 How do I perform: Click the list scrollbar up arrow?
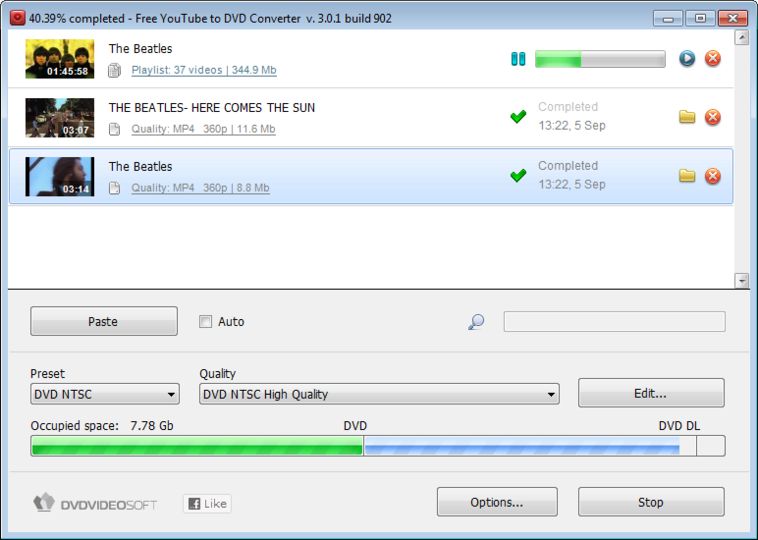pos(742,37)
